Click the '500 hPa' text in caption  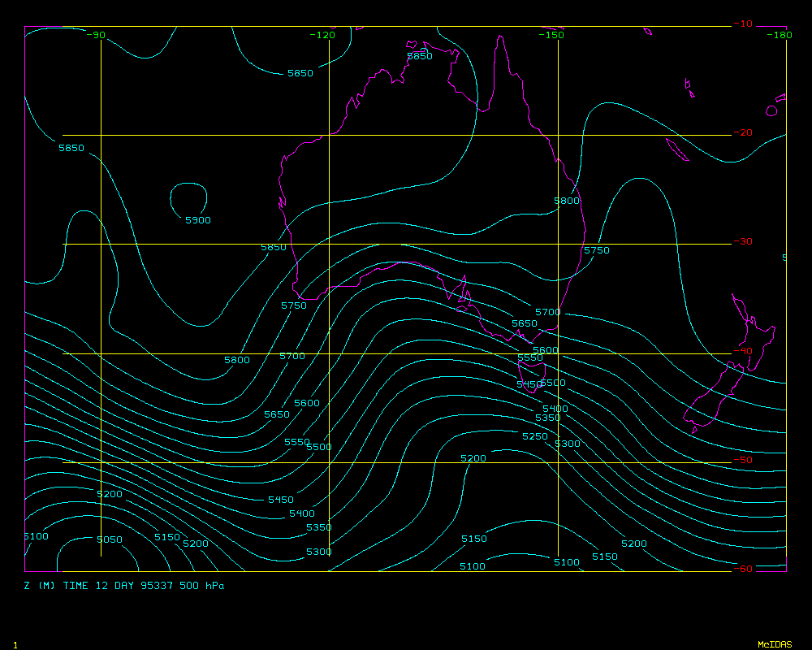202,586
